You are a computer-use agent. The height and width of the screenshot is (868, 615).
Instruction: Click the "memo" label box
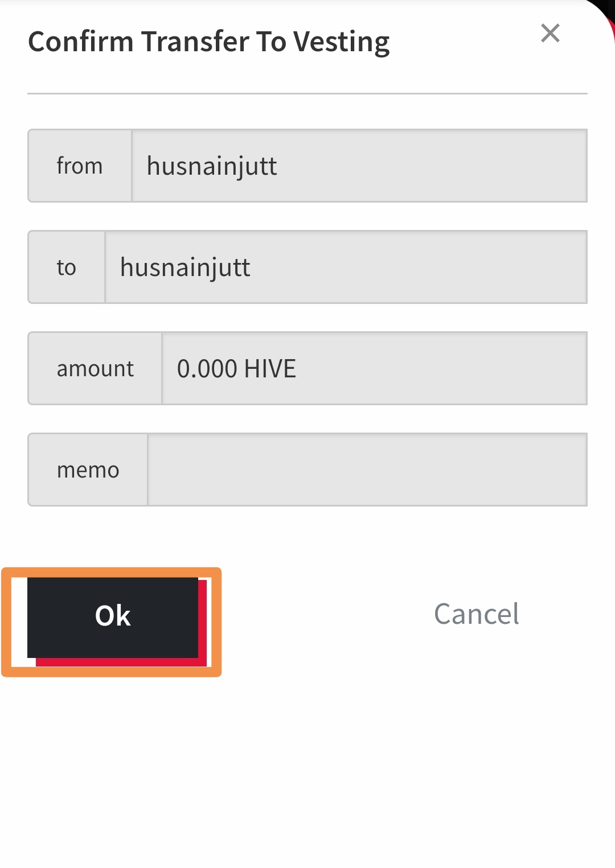88,470
